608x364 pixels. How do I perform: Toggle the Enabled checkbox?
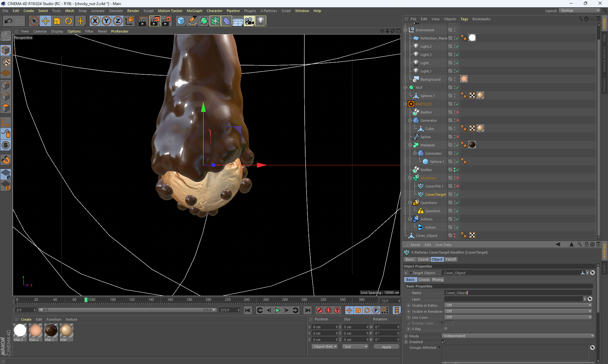click(x=443, y=342)
